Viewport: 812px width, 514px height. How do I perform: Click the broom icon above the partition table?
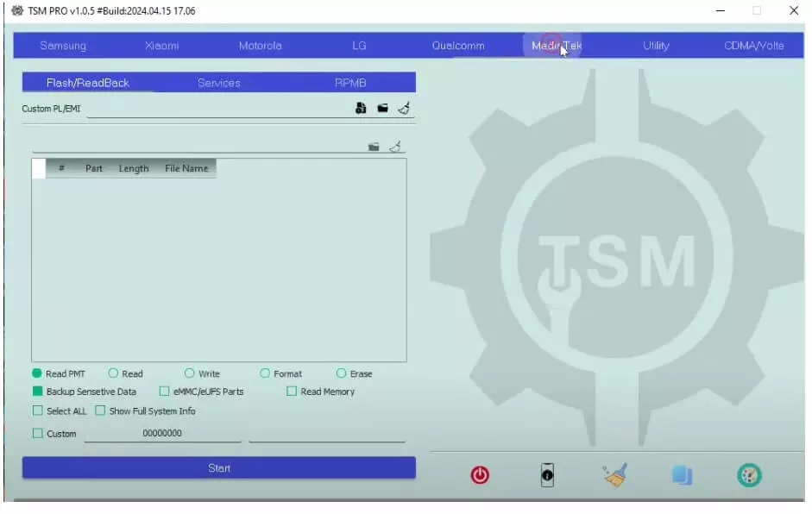pyautogui.click(x=395, y=146)
